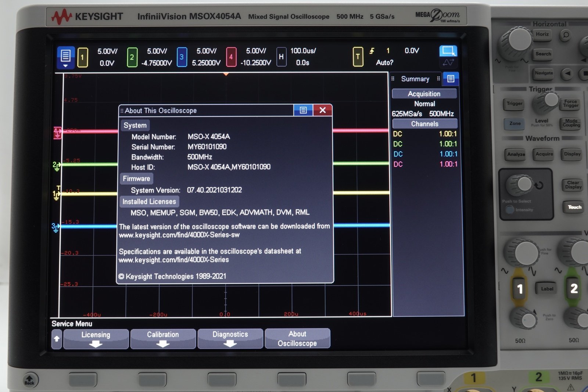Click channel 4 ground marker on waveform
This screenshot has height=392, width=588.
tap(57, 133)
